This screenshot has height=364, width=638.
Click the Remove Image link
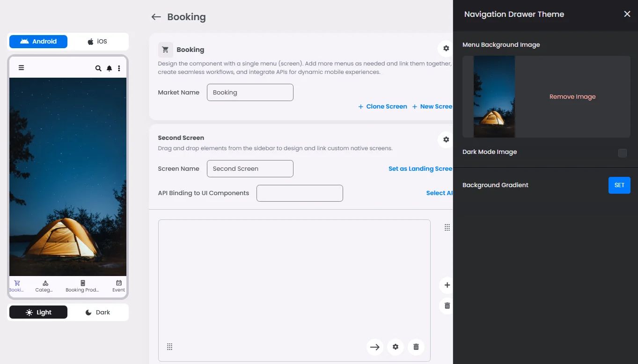[572, 97]
